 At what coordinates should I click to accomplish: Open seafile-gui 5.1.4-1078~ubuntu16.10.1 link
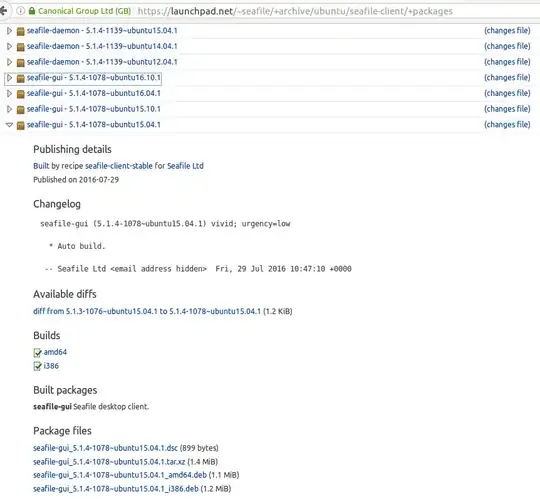coord(94,78)
